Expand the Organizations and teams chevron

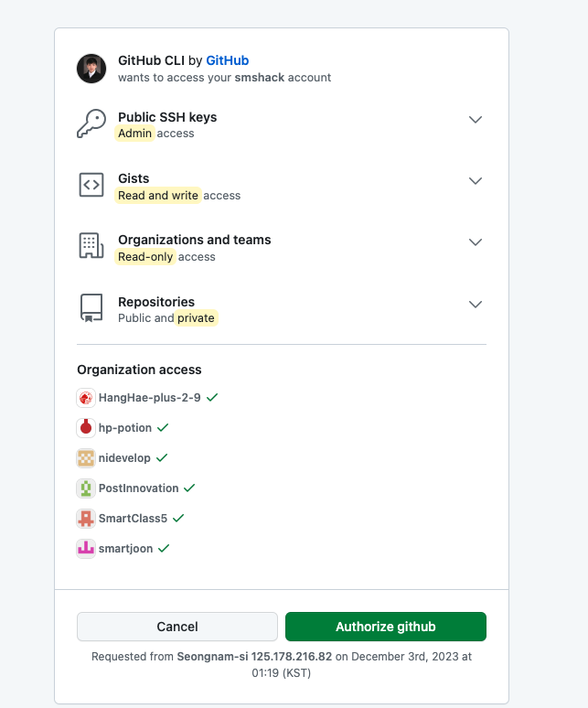475,242
